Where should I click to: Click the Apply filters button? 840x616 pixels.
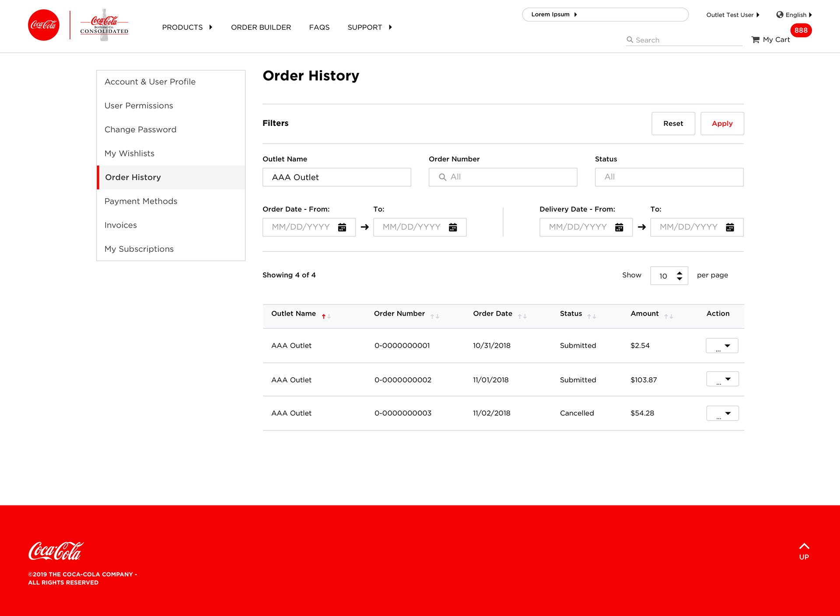(x=722, y=124)
